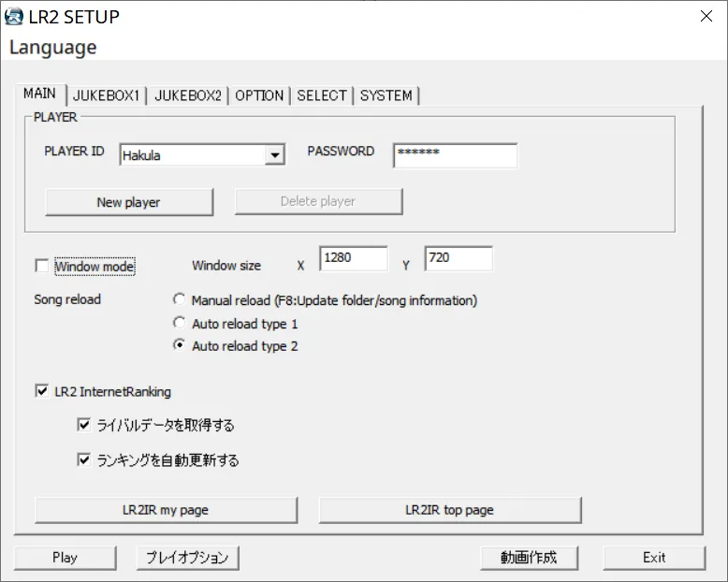Open the JUKEBOX2 tab

click(188, 95)
